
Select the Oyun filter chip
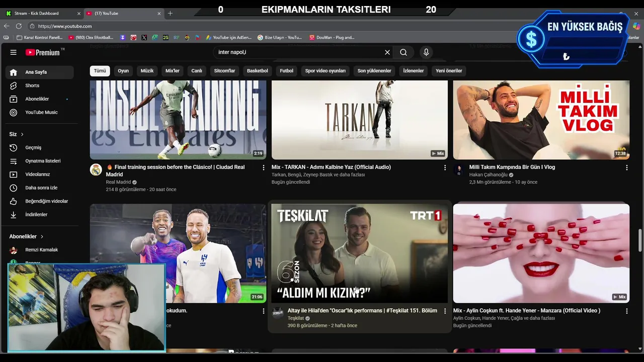(x=123, y=71)
